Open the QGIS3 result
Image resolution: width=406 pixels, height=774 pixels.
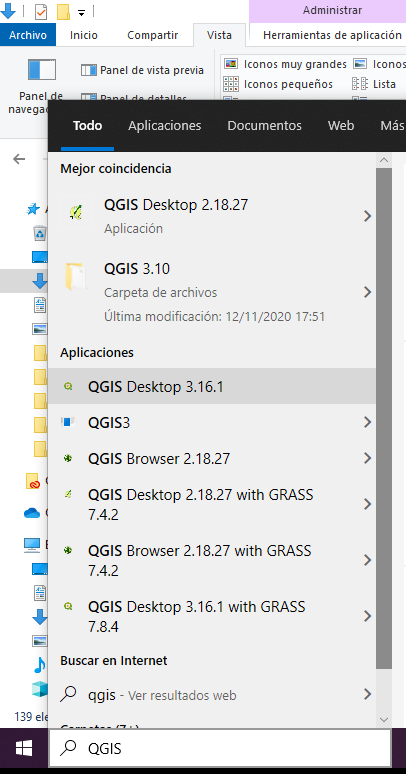(211, 422)
